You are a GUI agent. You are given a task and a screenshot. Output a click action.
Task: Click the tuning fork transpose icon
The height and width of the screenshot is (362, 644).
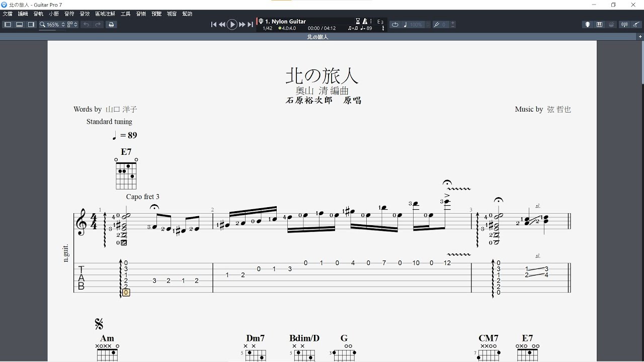point(436,25)
